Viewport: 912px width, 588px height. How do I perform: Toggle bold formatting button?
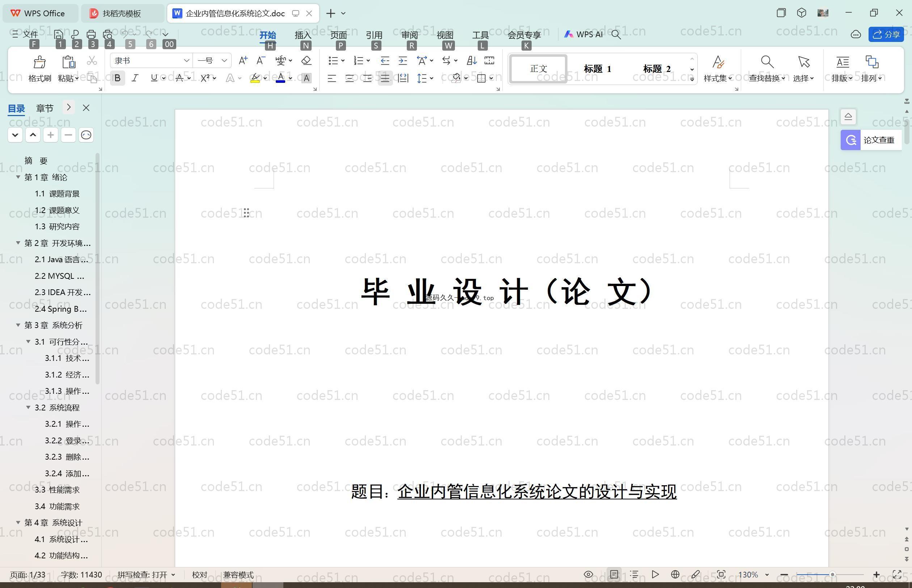(x=118, y=78)
